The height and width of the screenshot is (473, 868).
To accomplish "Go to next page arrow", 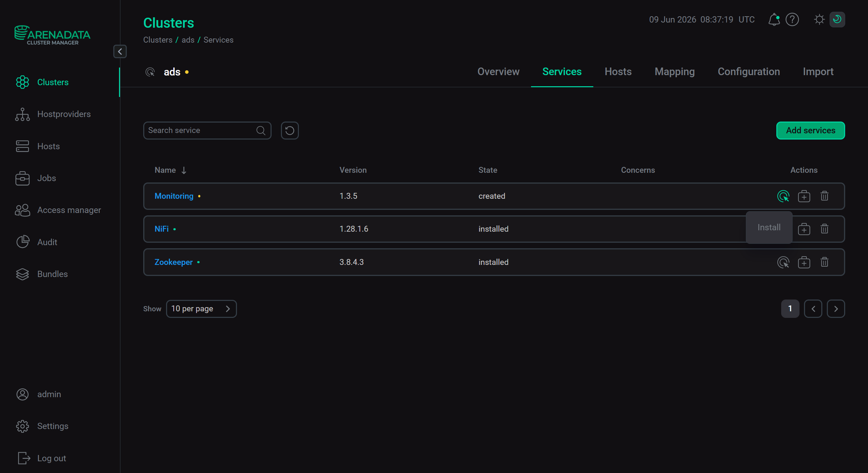I will [836, 309].
